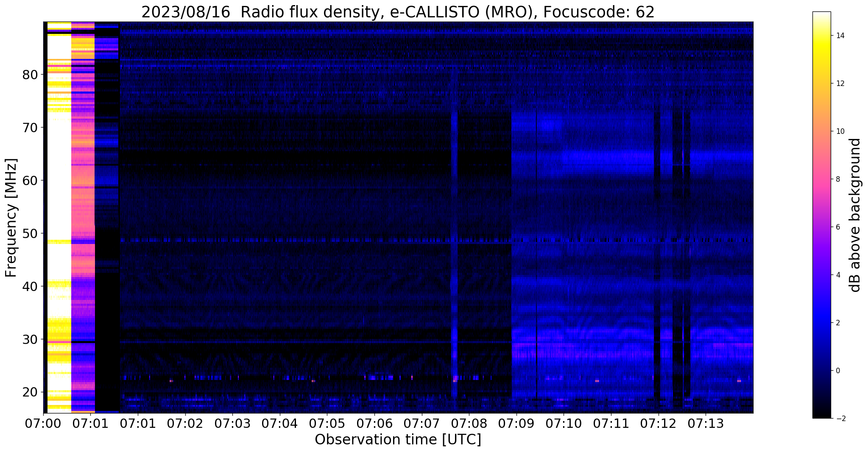Click the colorbar tick label '8'

pos(837,179)
